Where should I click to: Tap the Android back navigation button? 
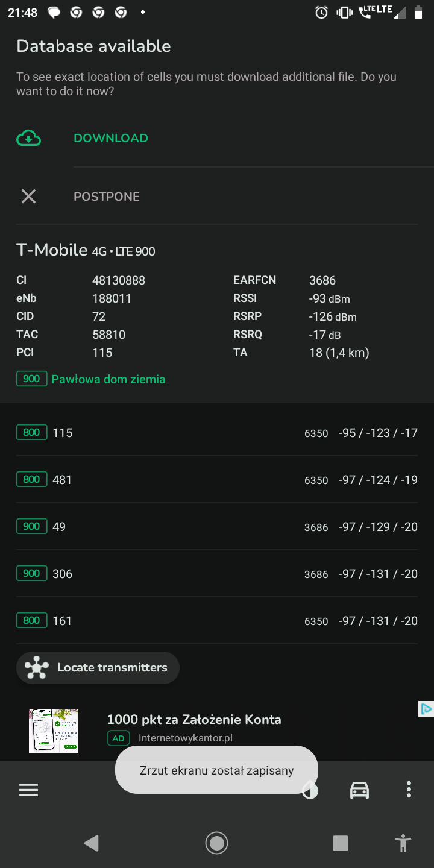click(91, 843)
